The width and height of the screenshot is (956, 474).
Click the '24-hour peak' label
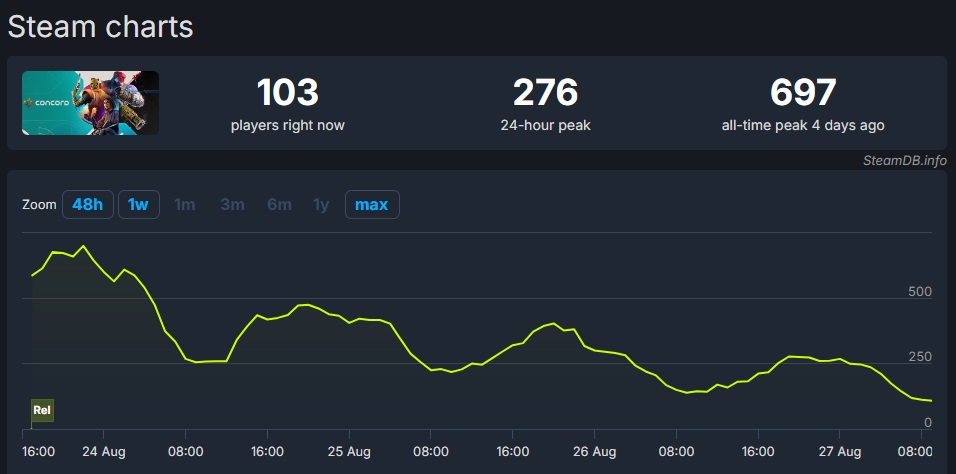545,126
